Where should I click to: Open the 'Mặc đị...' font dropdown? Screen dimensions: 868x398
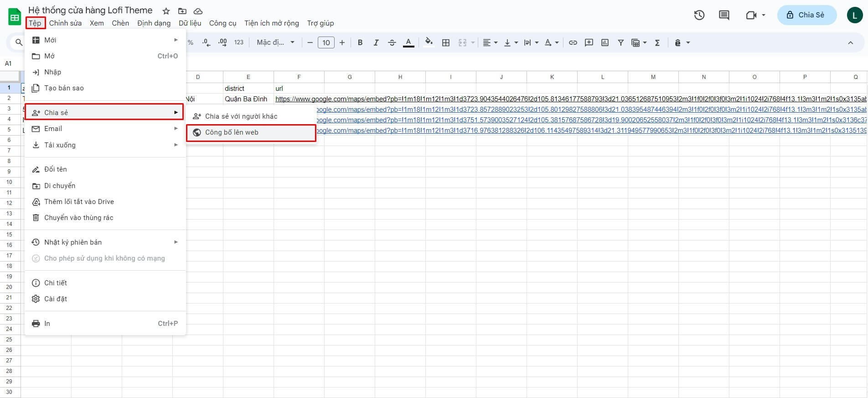[x=275, y=42]
